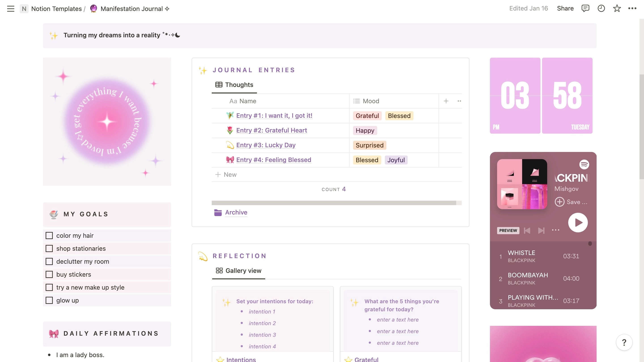Image resolution: width=644 pixels, height=362 pixels.
Task: Open Spotify widget more options dots
Action: 555,230
